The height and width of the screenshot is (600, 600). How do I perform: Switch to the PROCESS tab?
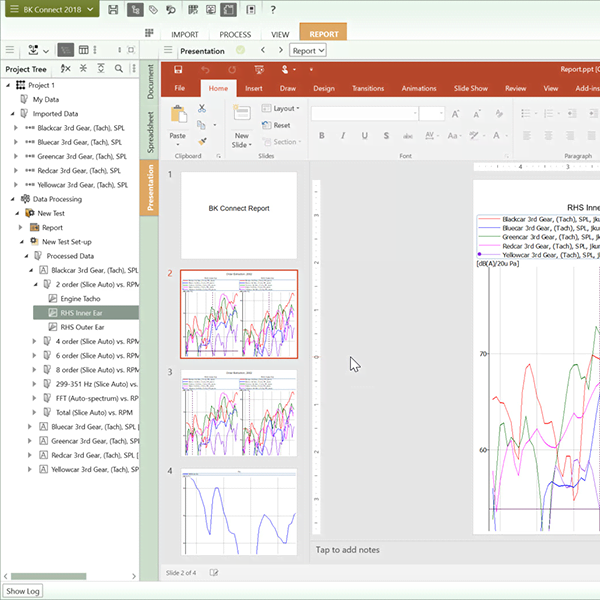pyautogui.click(x=235, y=34)
